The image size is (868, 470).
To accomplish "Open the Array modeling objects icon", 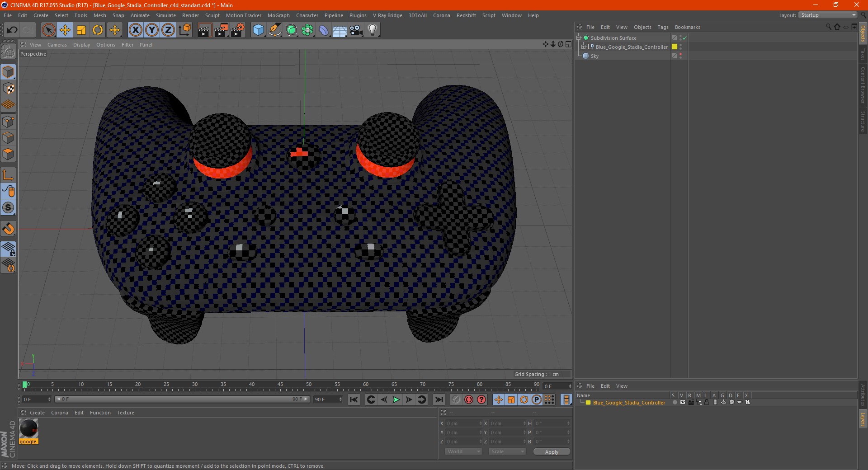I will pyautogui.click(x=307, y=30).
